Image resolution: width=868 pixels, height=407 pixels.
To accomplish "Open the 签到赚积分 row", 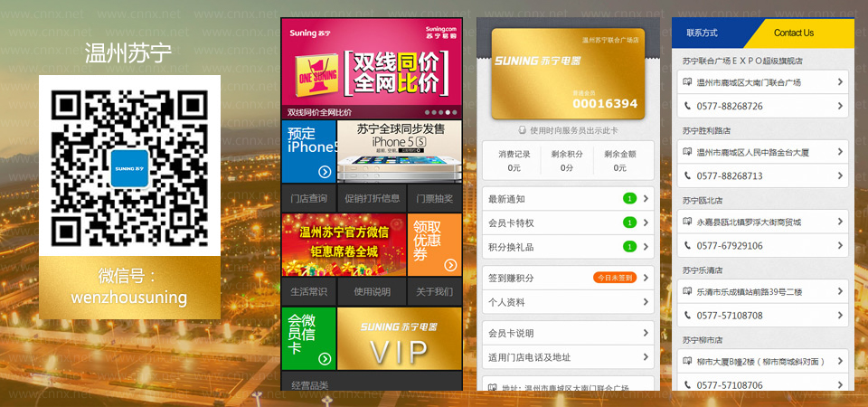I will click(568, 278).
